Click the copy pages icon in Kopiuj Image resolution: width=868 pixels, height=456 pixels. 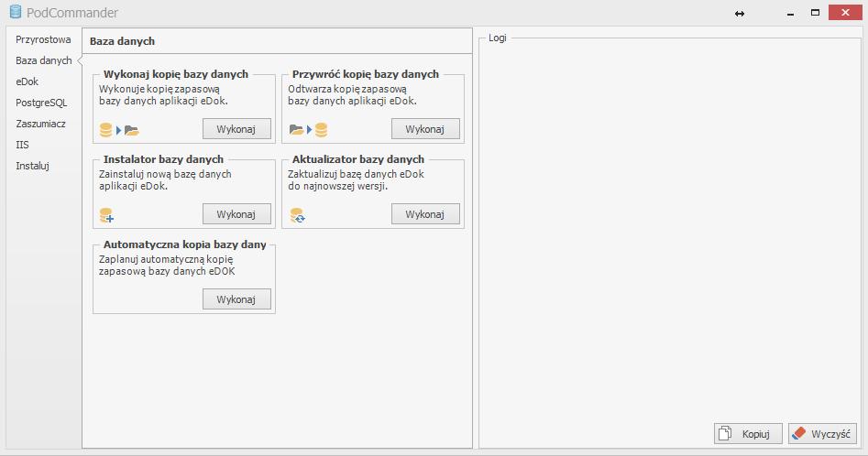[725, 433]
